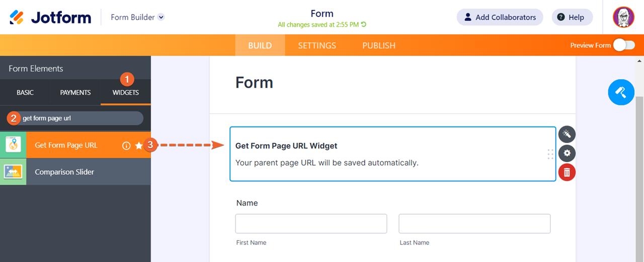Open the Form Designer paint roller
The width and height of the screenshot is (644, 262).
(621, 92)
